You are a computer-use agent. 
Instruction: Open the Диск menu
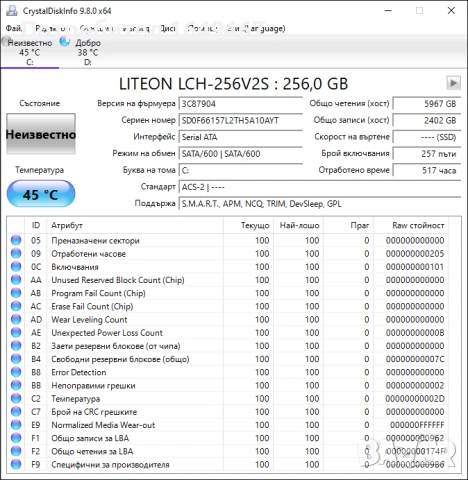pos(168,28)
